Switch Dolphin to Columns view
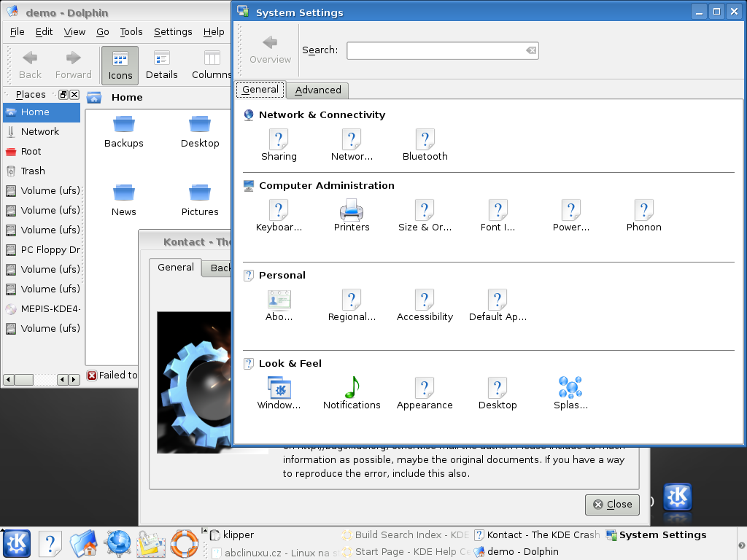The image size is (747, 560). (x=211, y=65)
